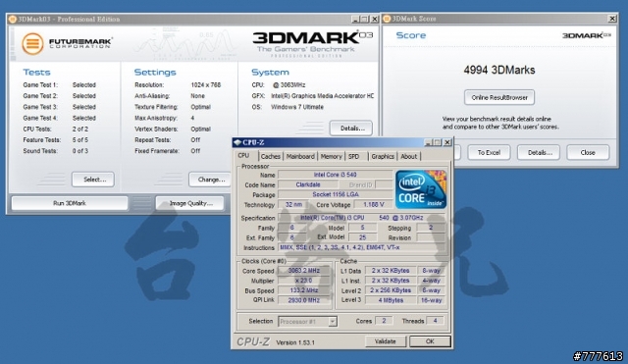Click the Change... button under Settings

(x=210, y=180)
